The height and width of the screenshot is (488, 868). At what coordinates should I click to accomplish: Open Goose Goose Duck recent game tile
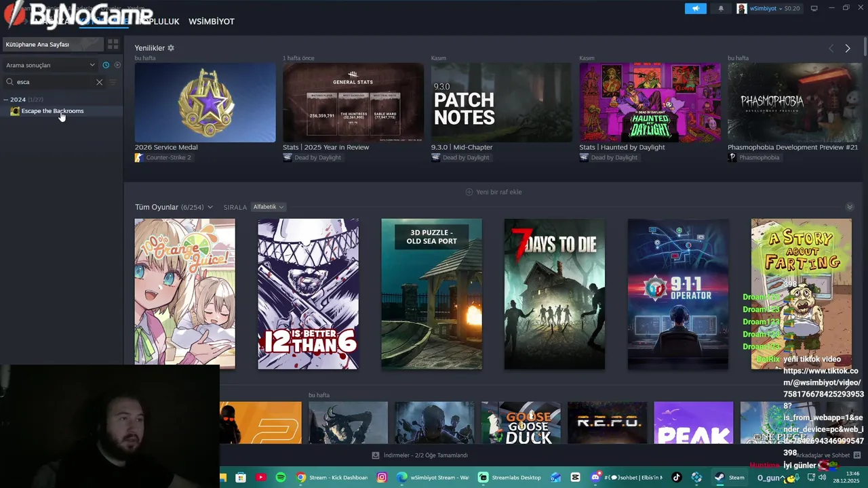pyautogui.click(x=521, y=423)
